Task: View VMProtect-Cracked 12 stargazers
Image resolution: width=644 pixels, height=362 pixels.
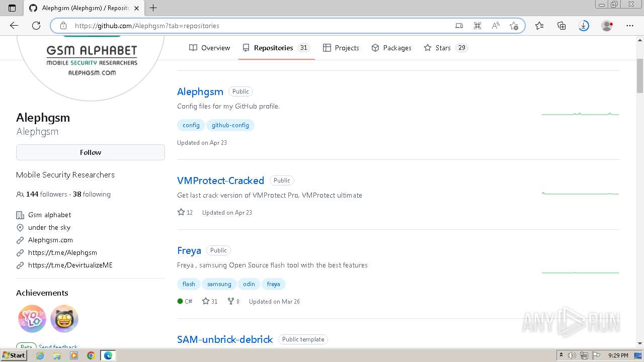Action: [x=185, y=213]
